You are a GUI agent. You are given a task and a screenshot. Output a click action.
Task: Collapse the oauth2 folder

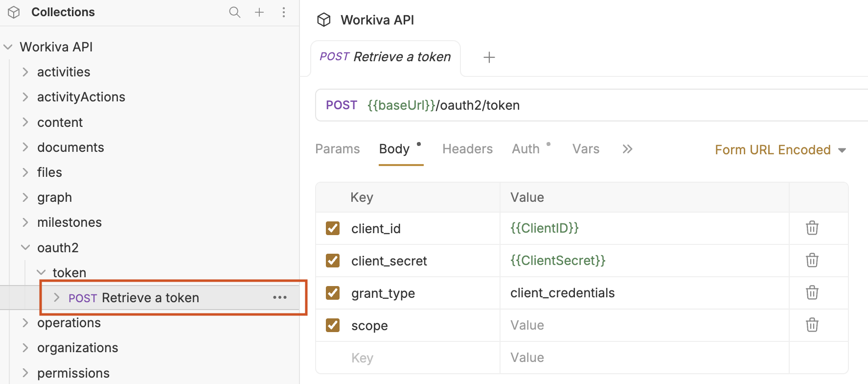[x=25, y=248]
